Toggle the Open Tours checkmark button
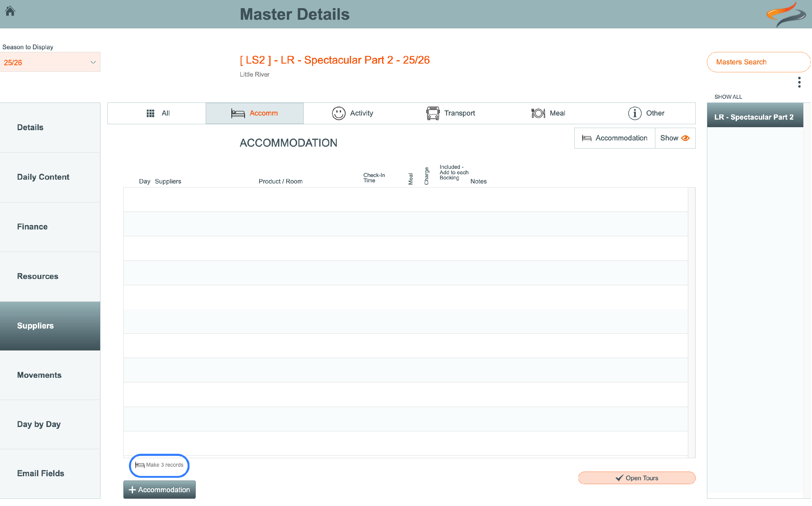Screen dimensions: 812x506 (636, 478)
